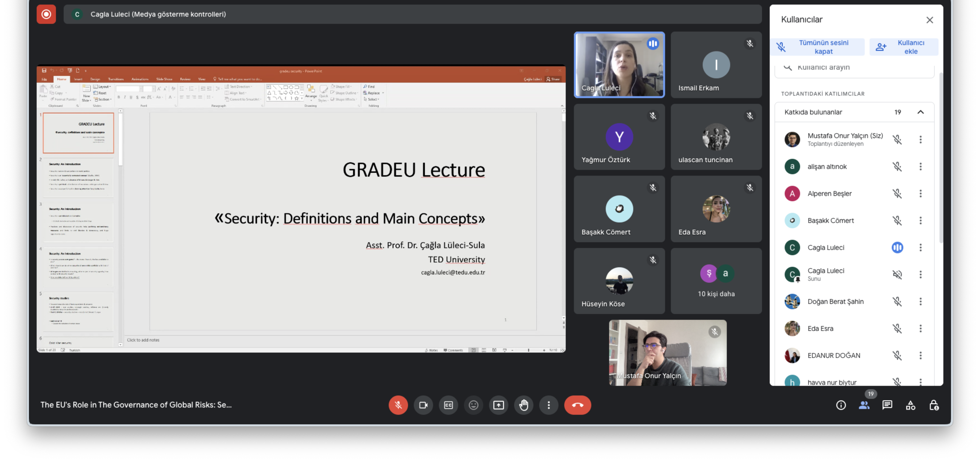Toggle closed captions button
The image size is (980, 462).
(448, 405)
